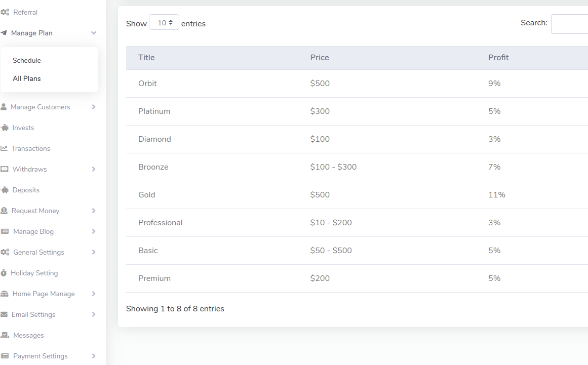Click into the Search input field

coord(569,24)
